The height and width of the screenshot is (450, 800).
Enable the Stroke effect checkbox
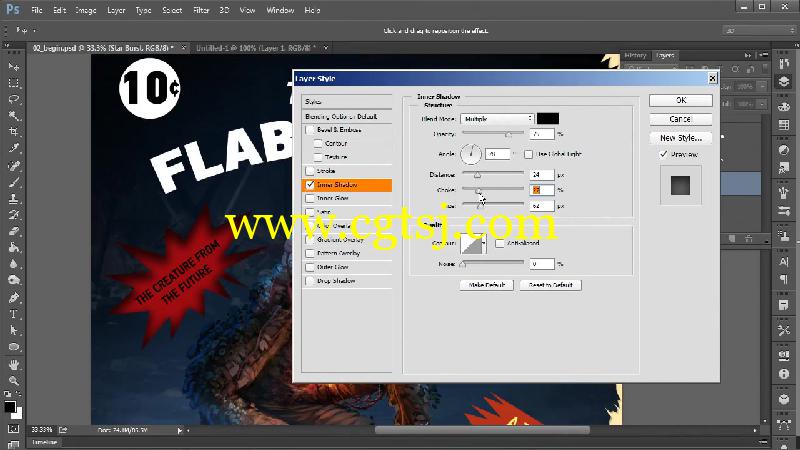[310, 171]
